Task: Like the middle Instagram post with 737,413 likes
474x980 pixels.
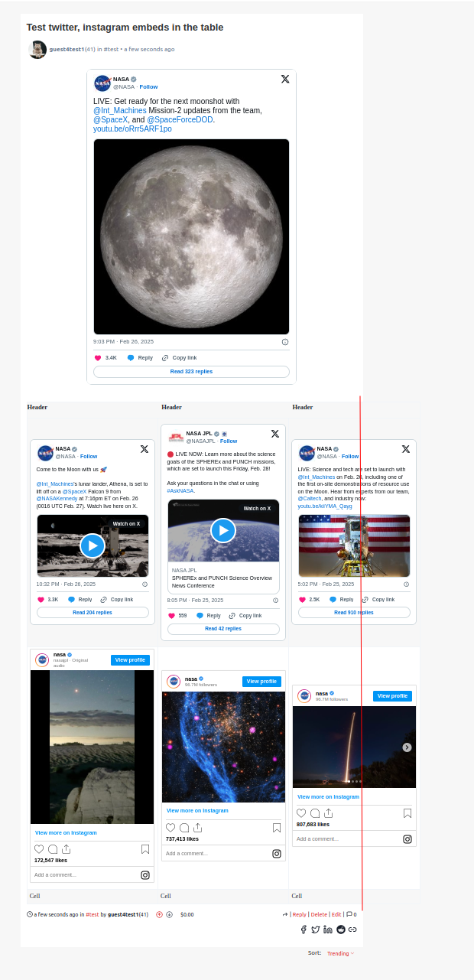Action: (x=170, y=828)
